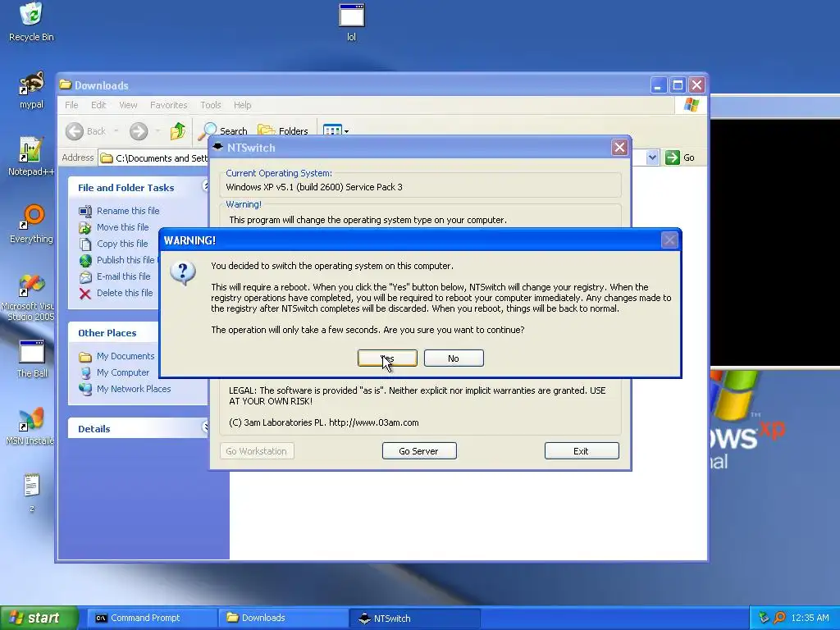The width and height of the screenshot is (840, 630).
Task: Open the Start menu
Action: tap(39, 619)
